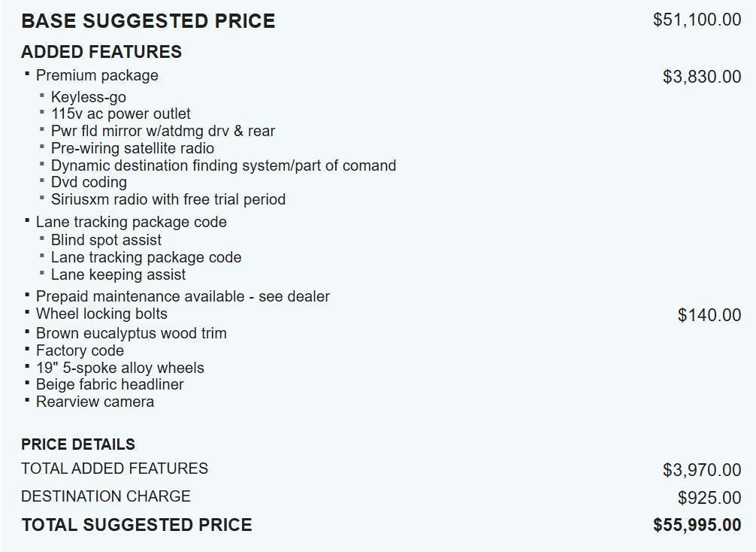Screen dimensions: 756x552
Task: Select the Keyless-go feature line
Action: (89, 97)
